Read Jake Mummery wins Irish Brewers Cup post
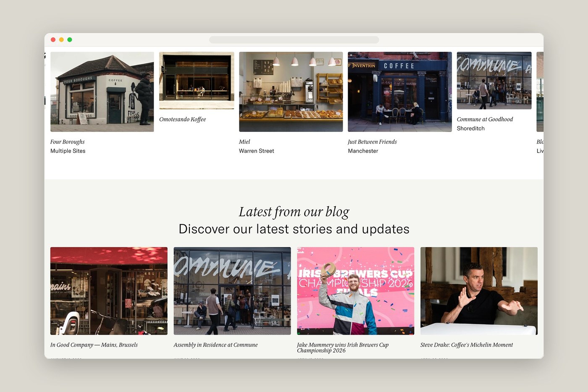Image resolution: width=588 pixels, height=392 pixels. click(x=343, y=347)
